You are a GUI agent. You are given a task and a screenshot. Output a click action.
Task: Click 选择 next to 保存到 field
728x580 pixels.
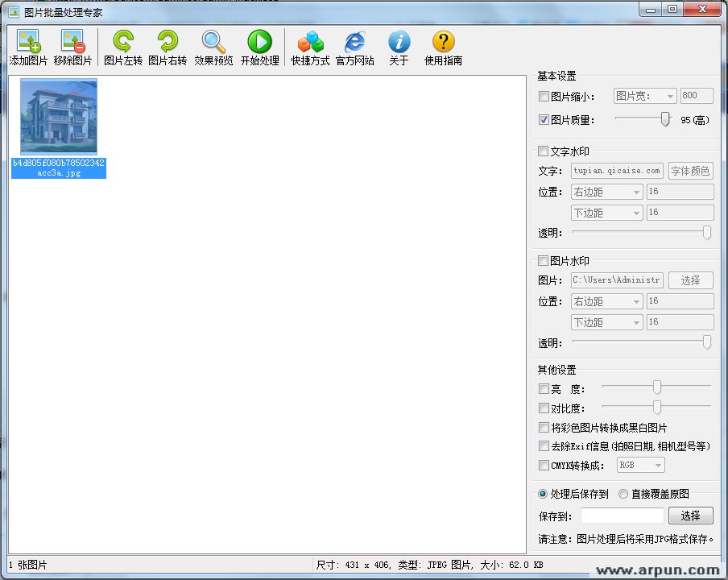tap(691, 515)
